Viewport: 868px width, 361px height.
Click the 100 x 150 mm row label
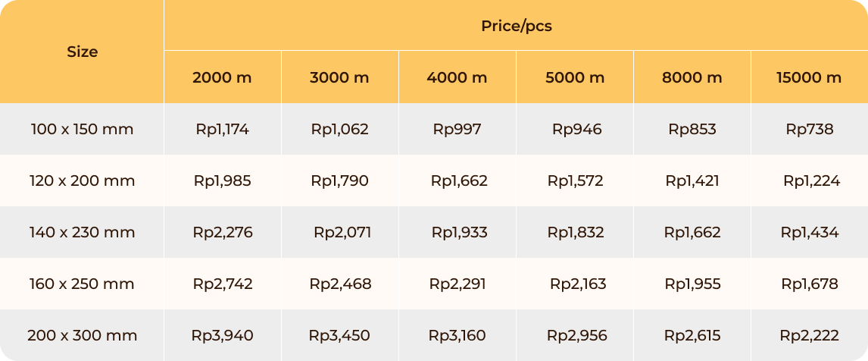click(x=82, y=129)
